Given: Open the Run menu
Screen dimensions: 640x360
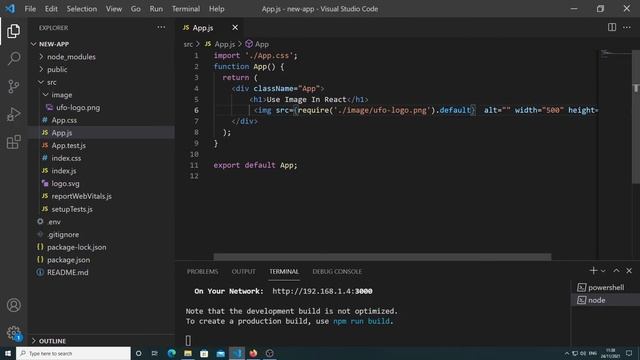Looking at the screenshot, I should [x=156, y=9].
